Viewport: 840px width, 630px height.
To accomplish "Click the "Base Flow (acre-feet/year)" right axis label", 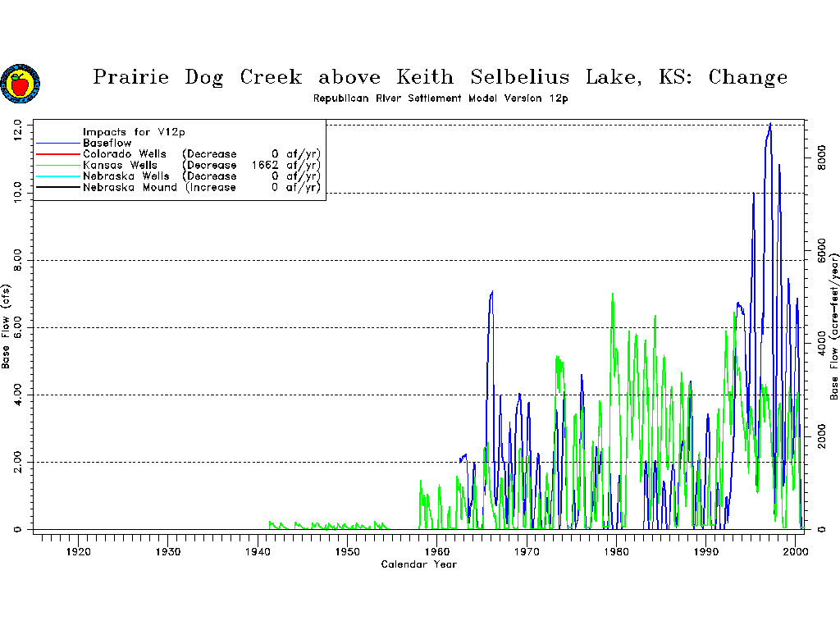I will click(x=834, y=326).
